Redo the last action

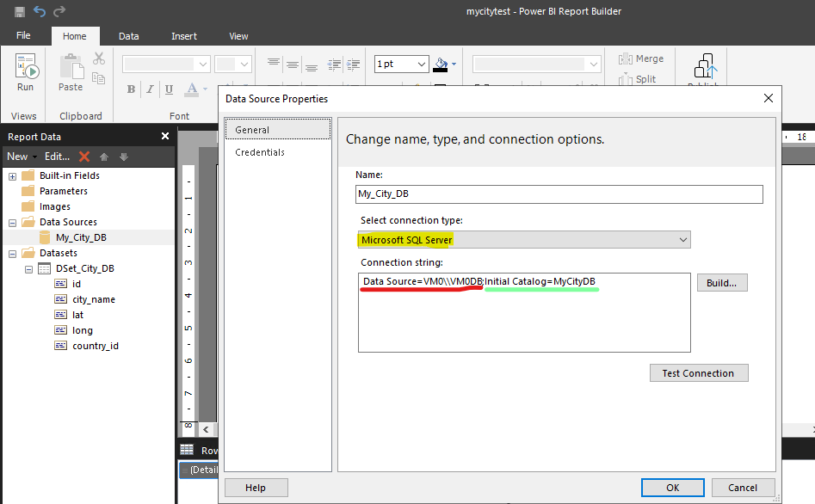[x=59, y=11]
